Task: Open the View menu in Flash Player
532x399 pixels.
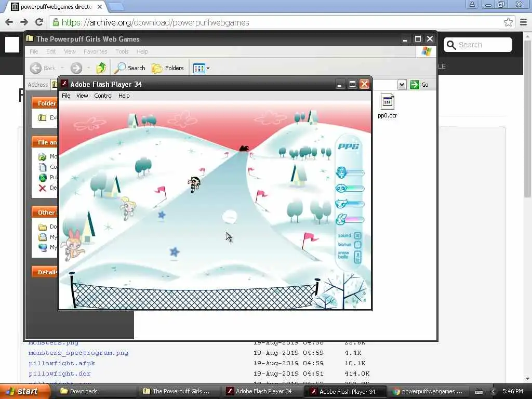Action: (x=82, y=96)
